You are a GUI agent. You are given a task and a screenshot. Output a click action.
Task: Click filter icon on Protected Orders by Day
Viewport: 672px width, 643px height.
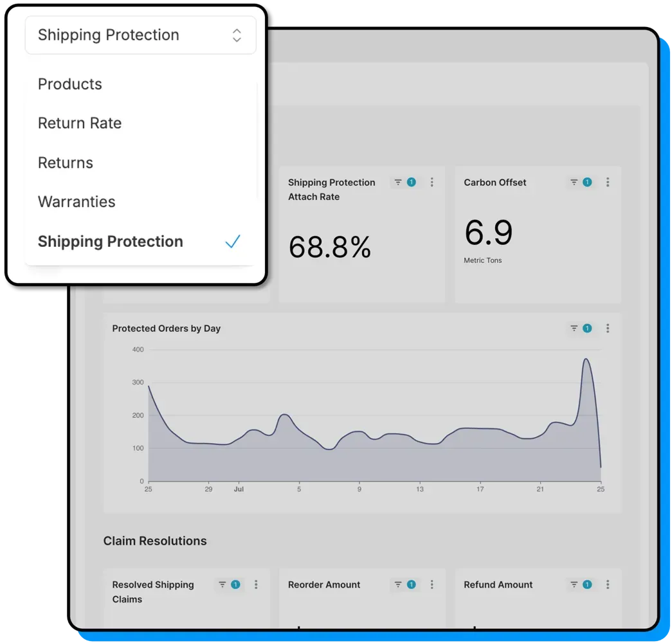click(574, 329)
